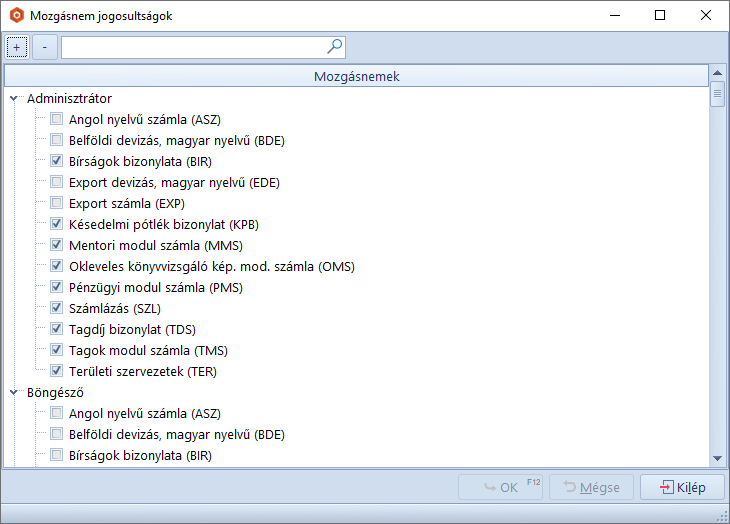
Task: Click the plus expand-all button
Action: pyautogui.click(x=17, y=47)
